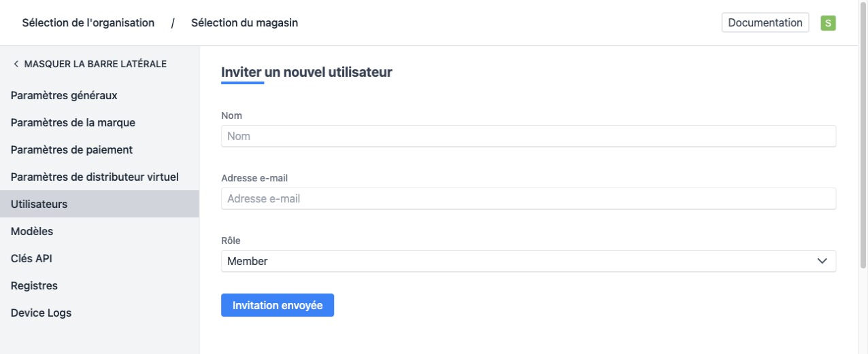This screenshot has height=354, width=868.
Task: Open Paramètres de la marque
Action: (73, 122)
